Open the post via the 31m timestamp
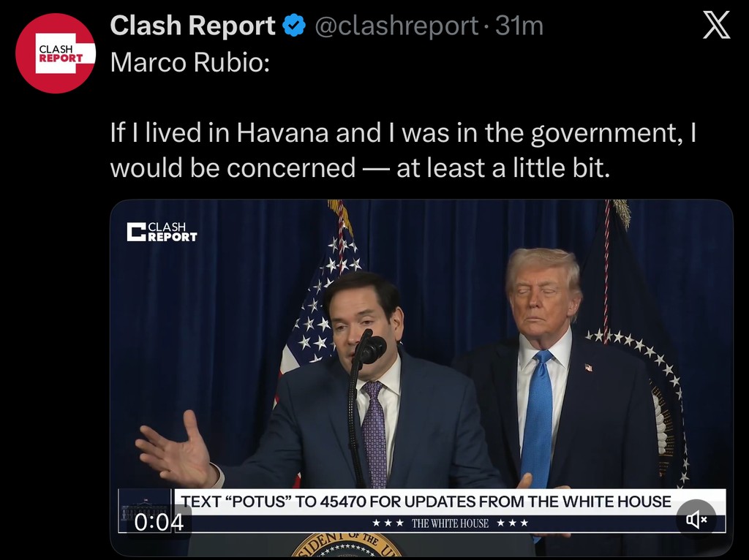Image resolution: width=749 pixels, height=560 pixels. click(x=519, y=26)
